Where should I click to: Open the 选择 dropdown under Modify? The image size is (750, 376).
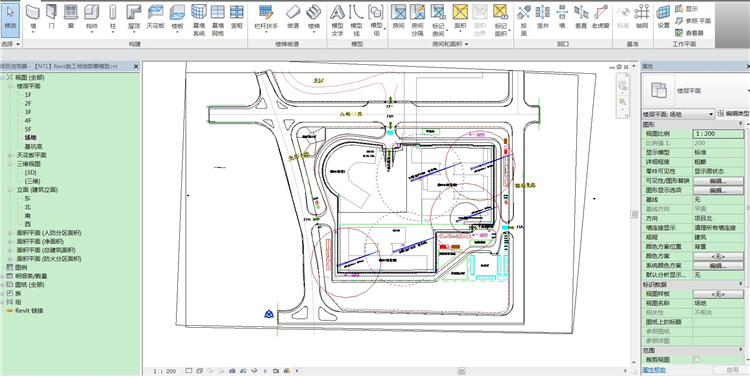11,44
